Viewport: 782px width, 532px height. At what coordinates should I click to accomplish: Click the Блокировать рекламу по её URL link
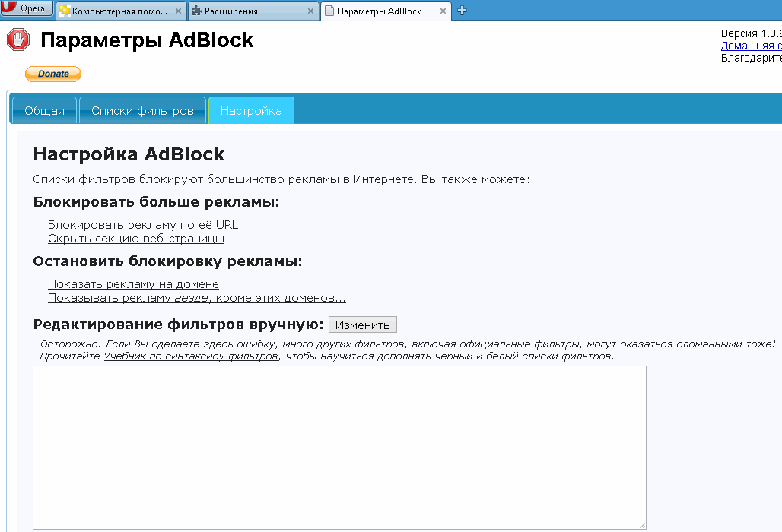point(142,225)
